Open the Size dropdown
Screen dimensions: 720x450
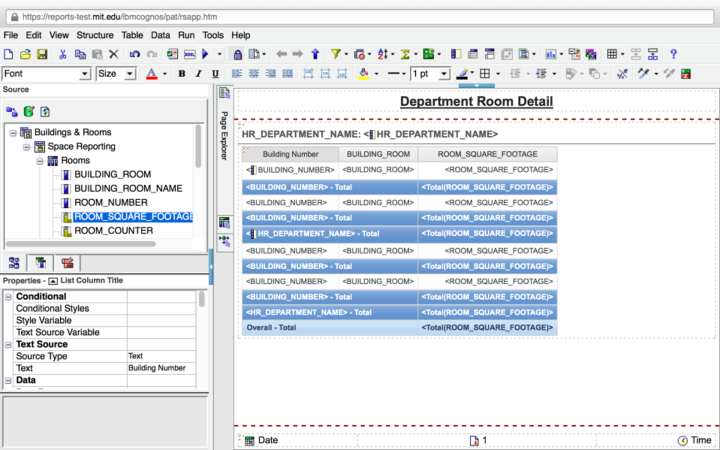click(x=116, y=74)
